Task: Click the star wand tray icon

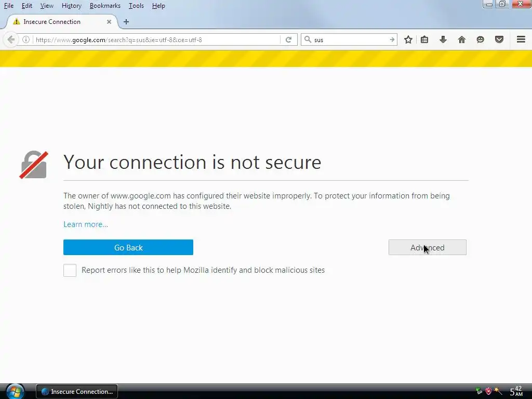Action: tap(498, 391)
